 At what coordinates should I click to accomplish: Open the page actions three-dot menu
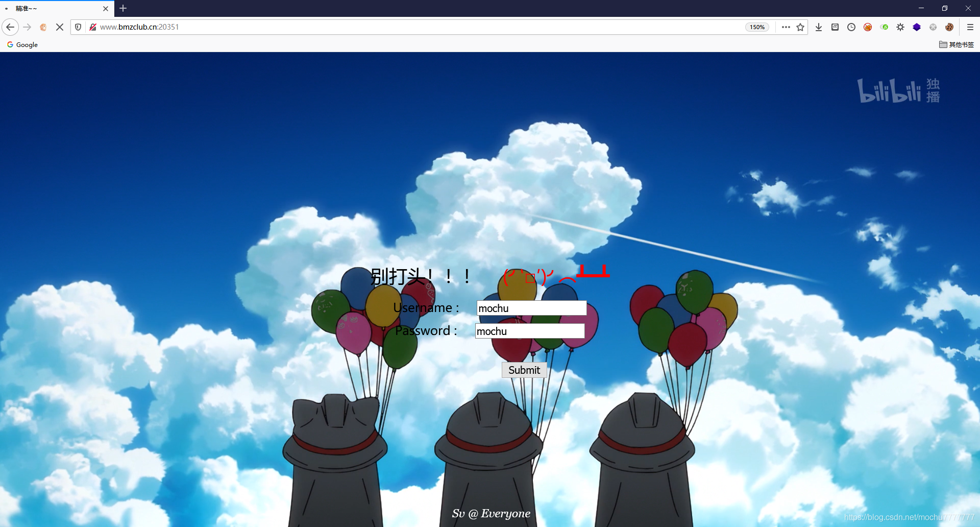(x=786, y=27)
